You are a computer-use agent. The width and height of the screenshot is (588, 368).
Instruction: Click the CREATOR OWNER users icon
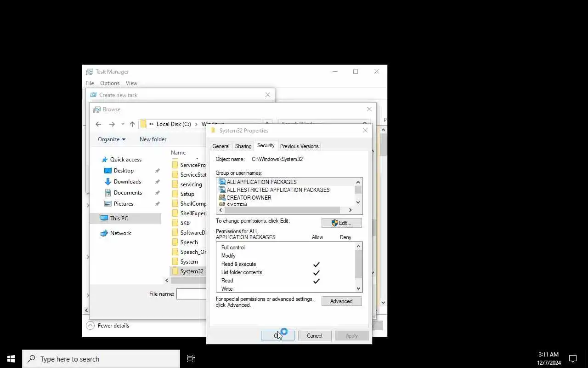click(222, 198)
